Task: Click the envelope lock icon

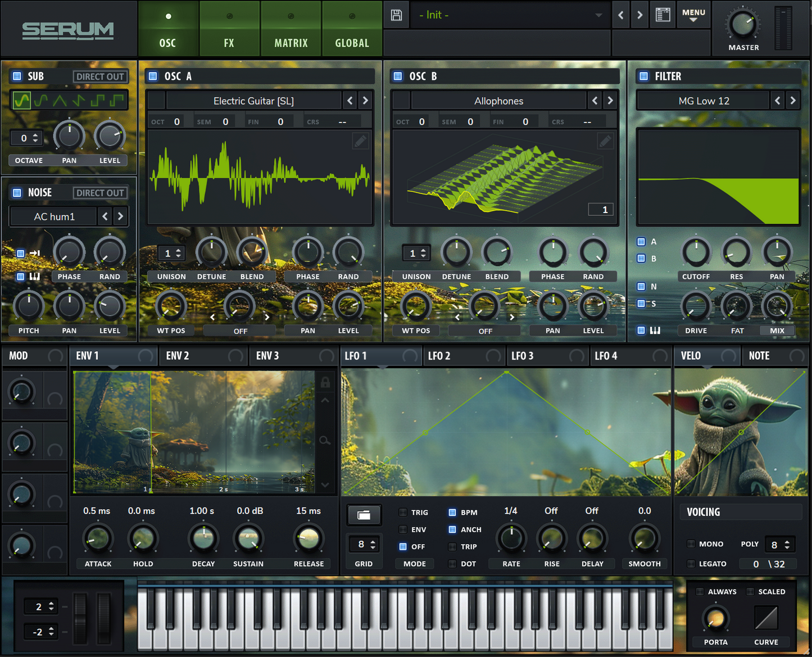Action: tap(325, 383)
